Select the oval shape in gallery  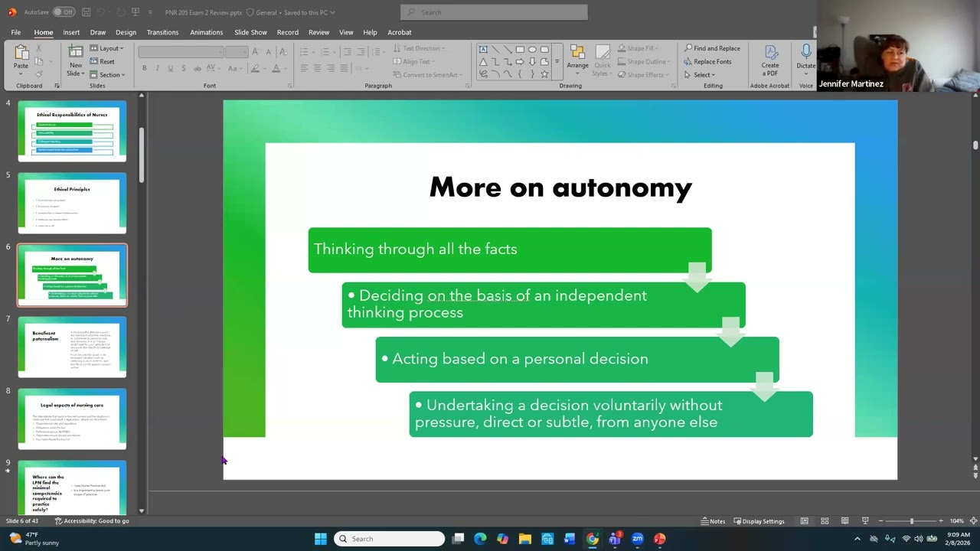(532, 49)
